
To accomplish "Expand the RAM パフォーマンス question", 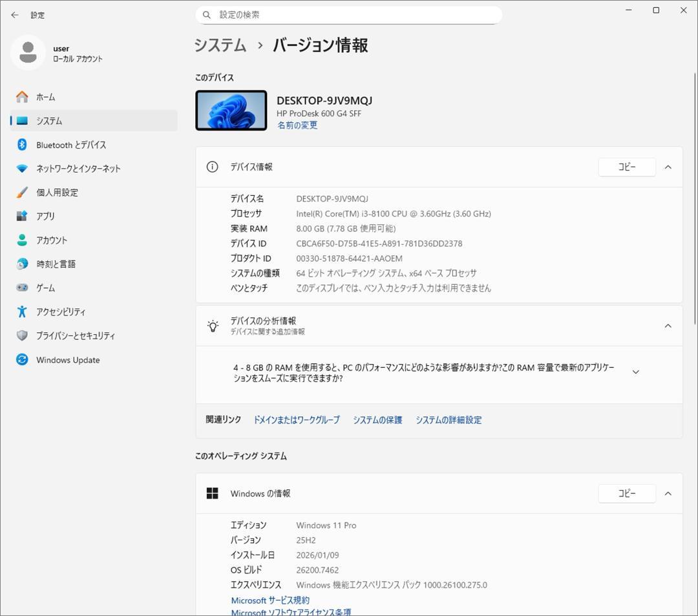I will tap(636, 372).
